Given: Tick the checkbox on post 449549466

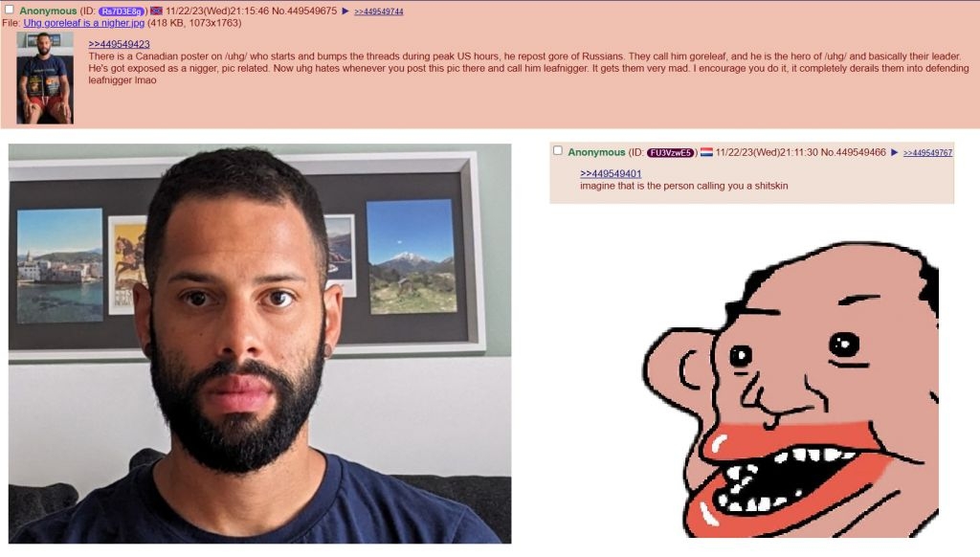Looking at the screenshot, I should coord(558,150).
